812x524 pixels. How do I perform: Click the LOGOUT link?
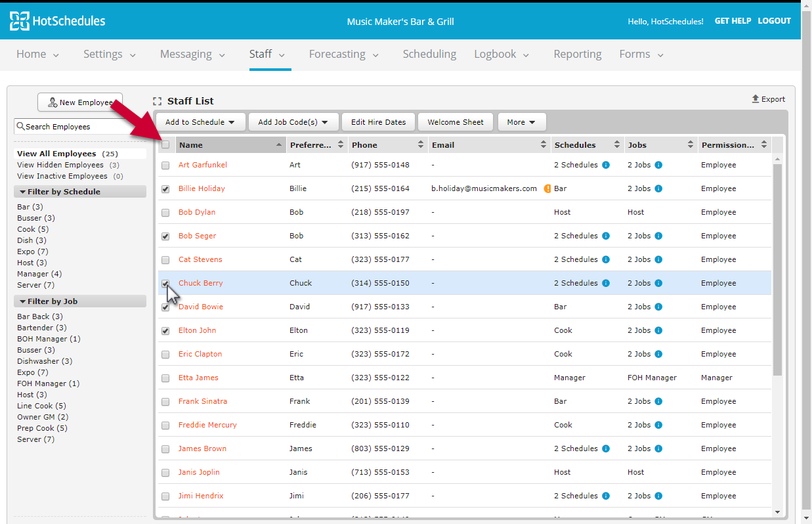point(775,21)
